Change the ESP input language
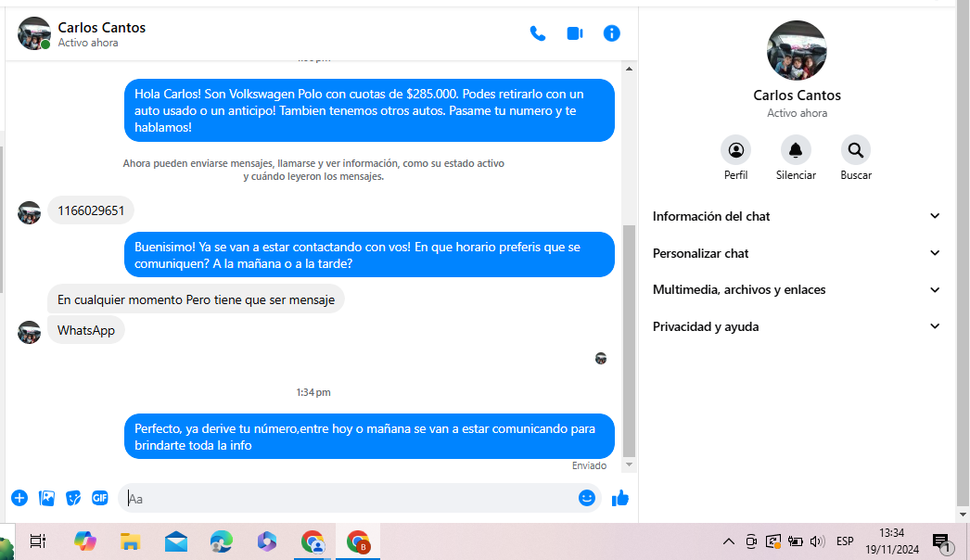Viewport: 970px width, 560px height. pyautogui.click(x=845, y=541)
